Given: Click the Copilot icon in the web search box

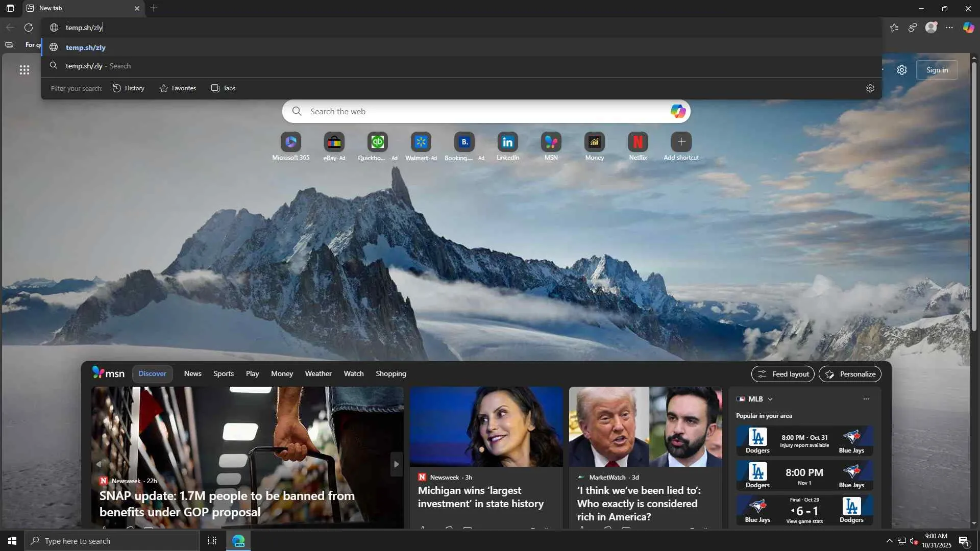Looking at the screenshot, I should point(678,111).
